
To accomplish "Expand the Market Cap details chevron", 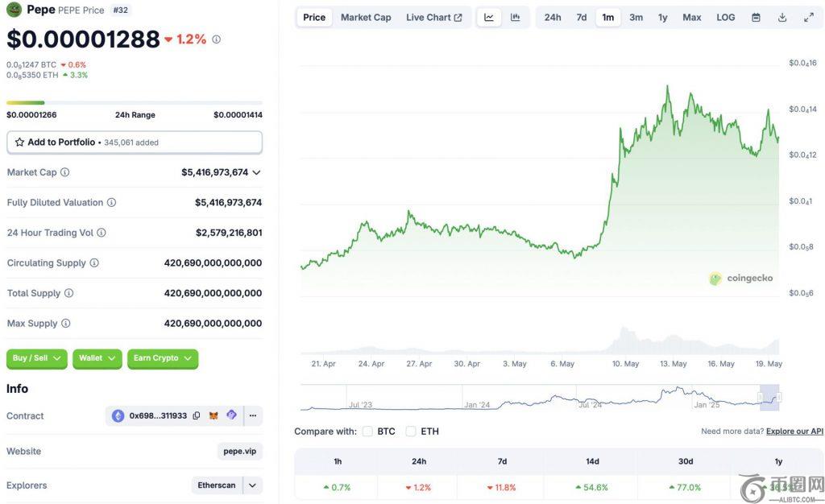I will click(x=256, y=172).
